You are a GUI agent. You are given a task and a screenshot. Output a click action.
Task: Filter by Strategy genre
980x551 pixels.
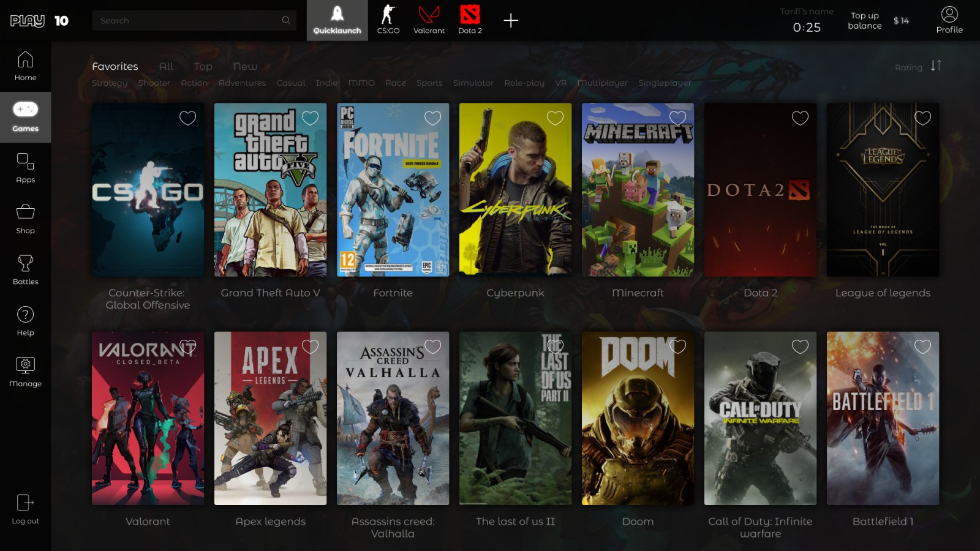pyautogui.click(x=110, y=83)
